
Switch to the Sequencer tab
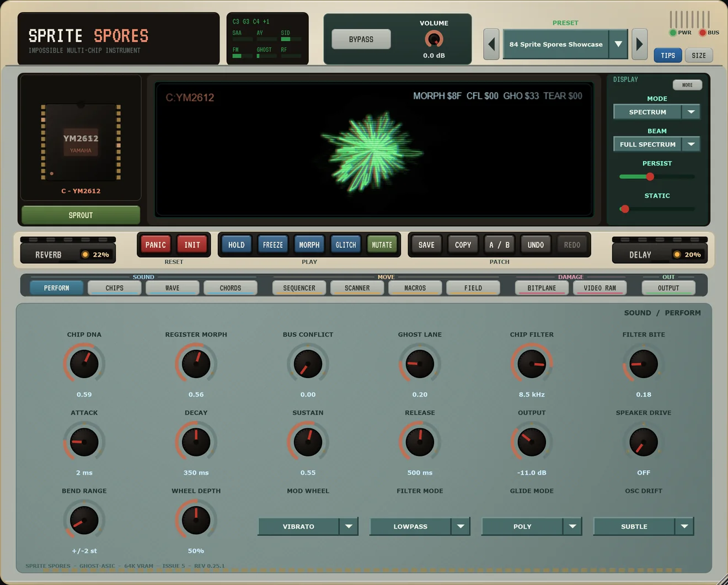pos(299,288)
